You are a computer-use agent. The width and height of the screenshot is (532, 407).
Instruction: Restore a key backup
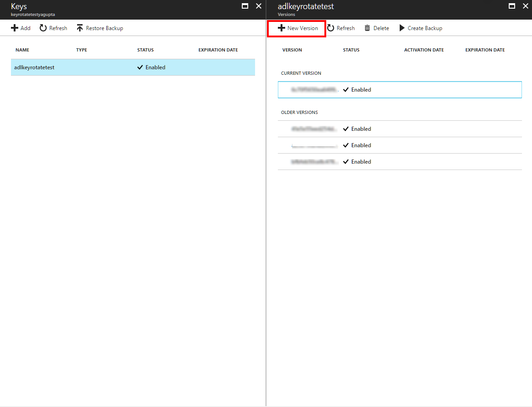click(99, 28)
